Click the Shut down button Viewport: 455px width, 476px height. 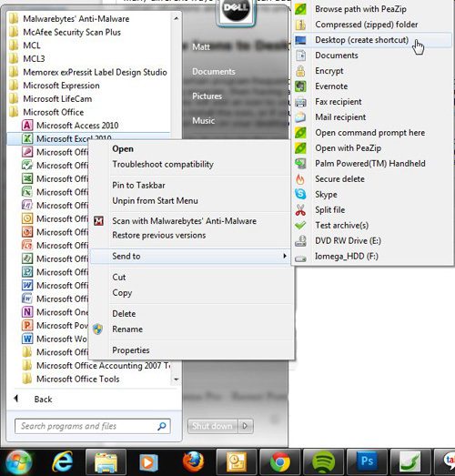pos(212,426)
